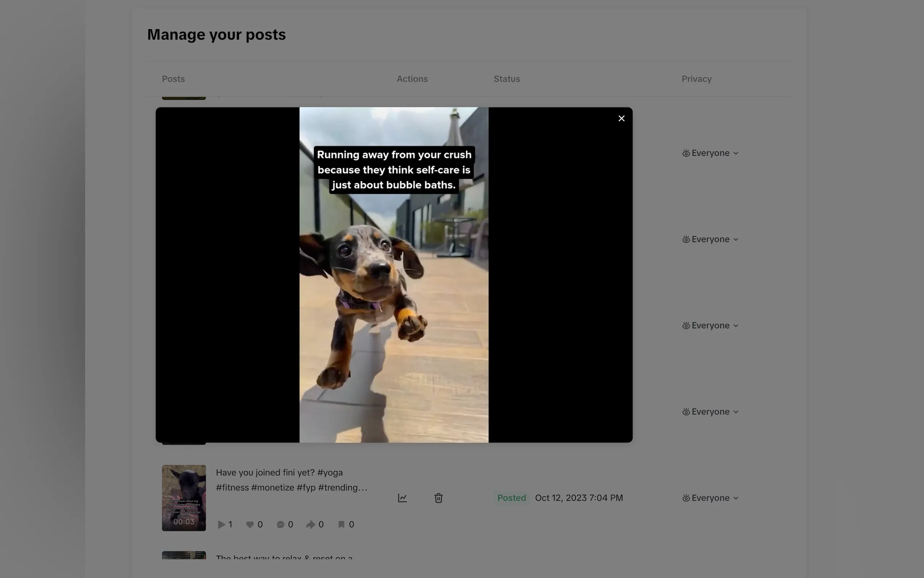924x578 pixels.
Task: Click the trash icon to delete the yoga post
Action: pyautogui.click(x=438, y=498)
